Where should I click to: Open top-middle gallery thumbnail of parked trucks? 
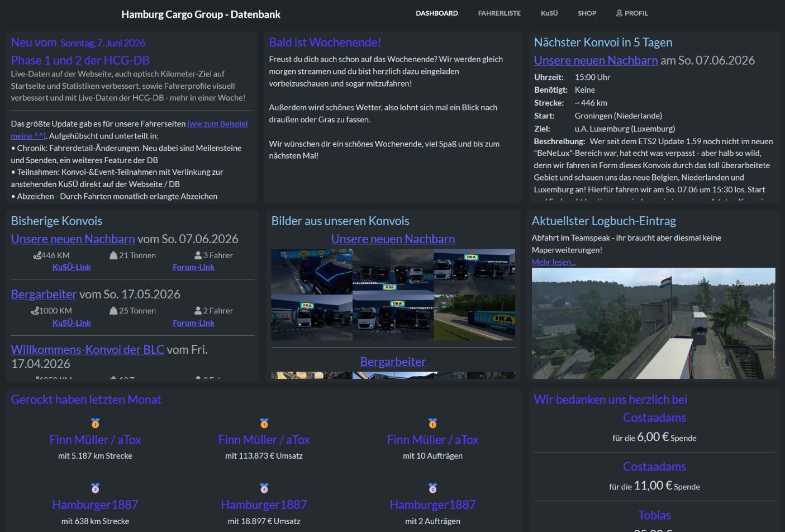(x=393, y=272)
